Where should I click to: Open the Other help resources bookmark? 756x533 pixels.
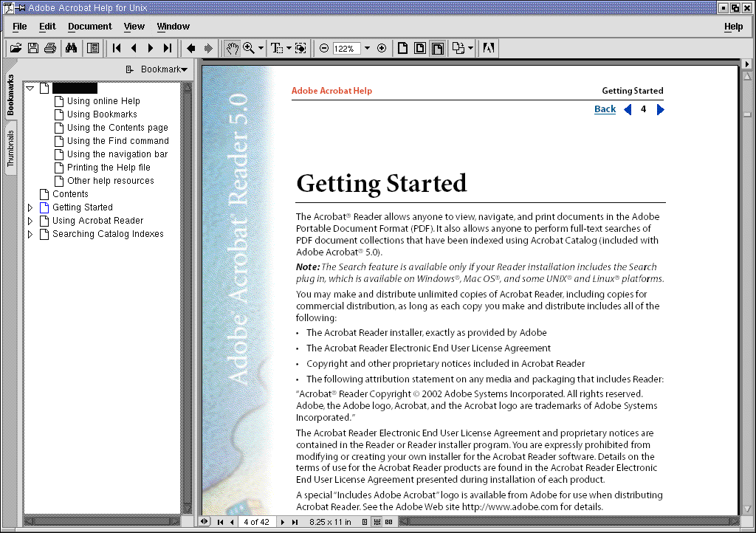click(111, 181)
